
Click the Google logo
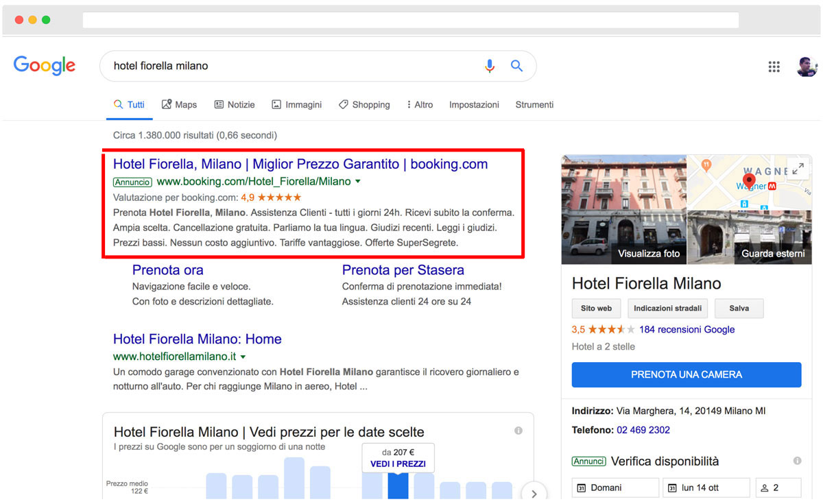[x=45, y=65]
